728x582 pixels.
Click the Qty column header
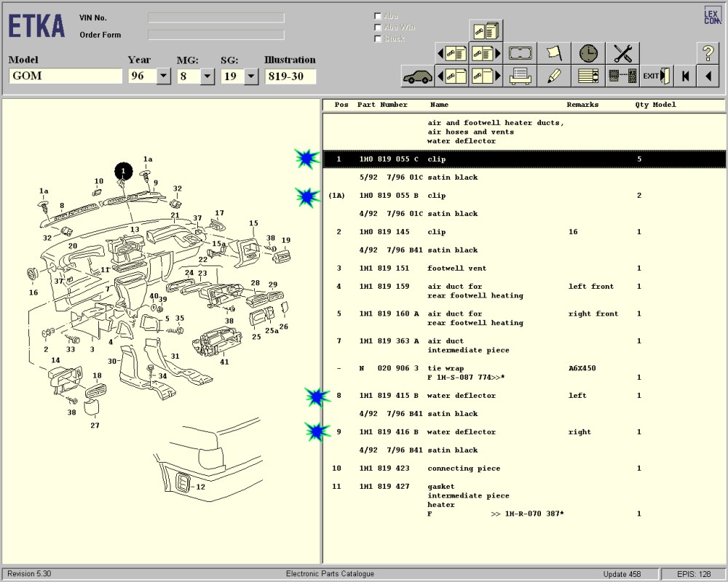click(641, 105)
